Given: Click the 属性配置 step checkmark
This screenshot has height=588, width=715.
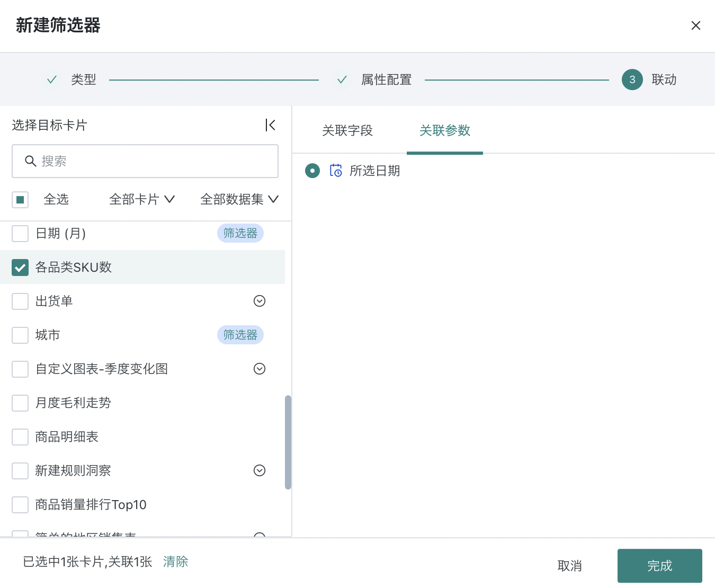Looking at the screenshot, I should (x=342, y=79).
